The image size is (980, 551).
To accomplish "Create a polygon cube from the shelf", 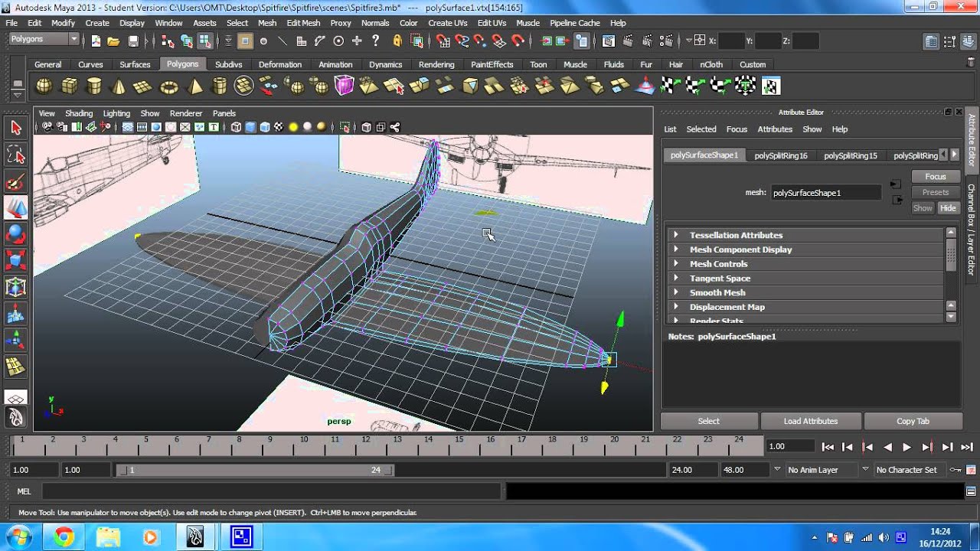I will tap(69, 86).
